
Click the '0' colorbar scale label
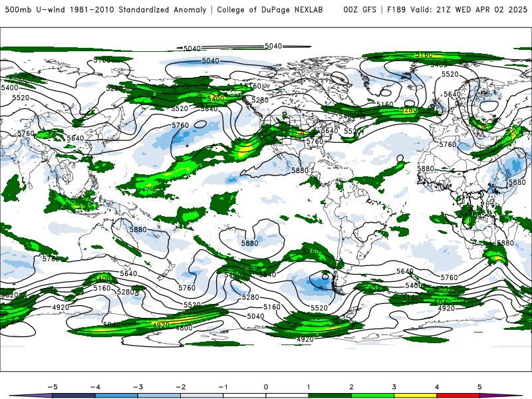(x=266, y=387)
